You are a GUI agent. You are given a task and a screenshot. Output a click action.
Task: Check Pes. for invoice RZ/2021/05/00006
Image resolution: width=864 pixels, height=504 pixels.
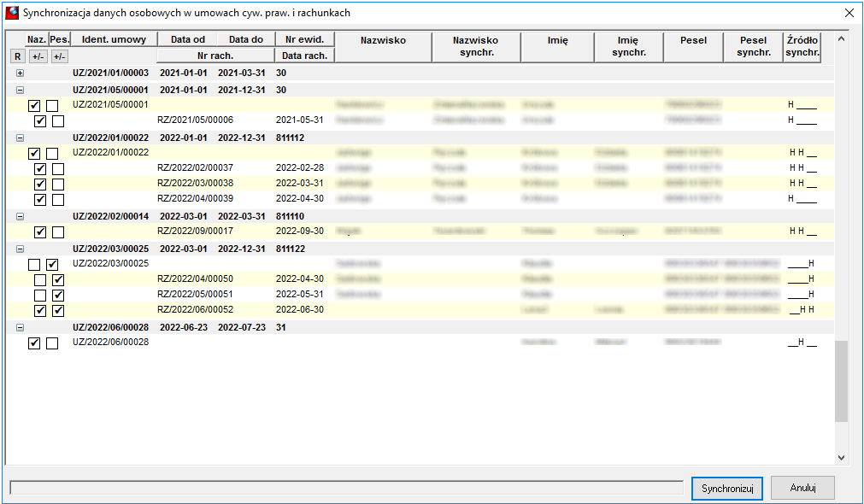pos(58,120)
